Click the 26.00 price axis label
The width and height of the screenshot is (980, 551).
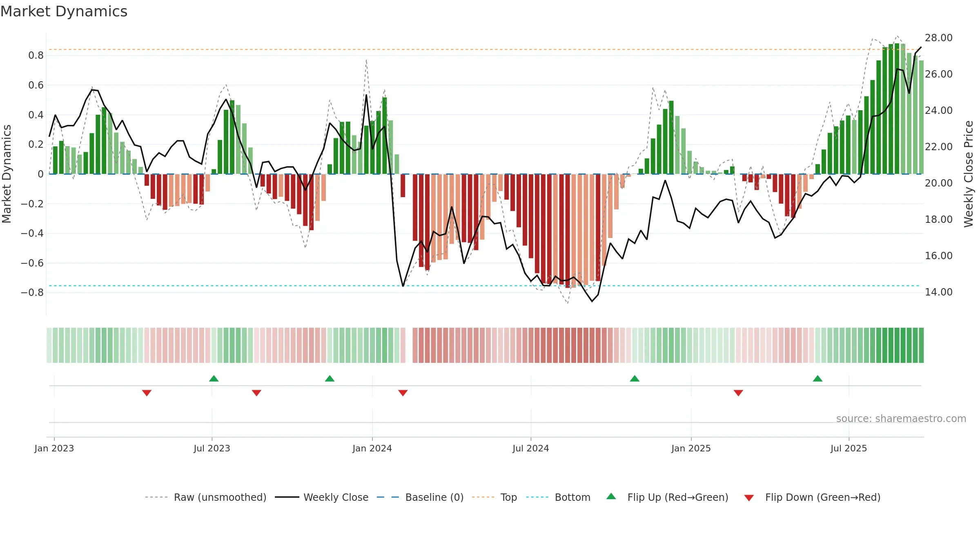[x=939, y=74]
